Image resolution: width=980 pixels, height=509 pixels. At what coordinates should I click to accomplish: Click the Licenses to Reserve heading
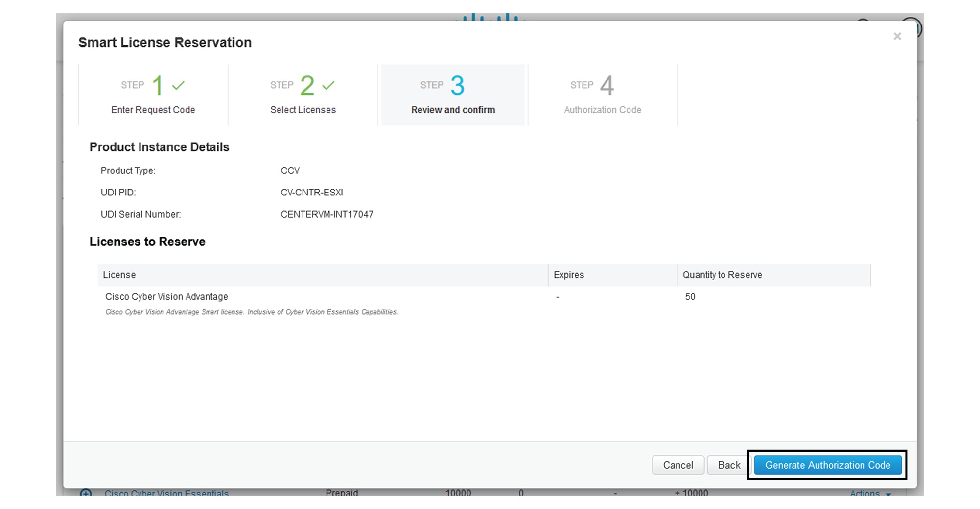pos(147,242)
